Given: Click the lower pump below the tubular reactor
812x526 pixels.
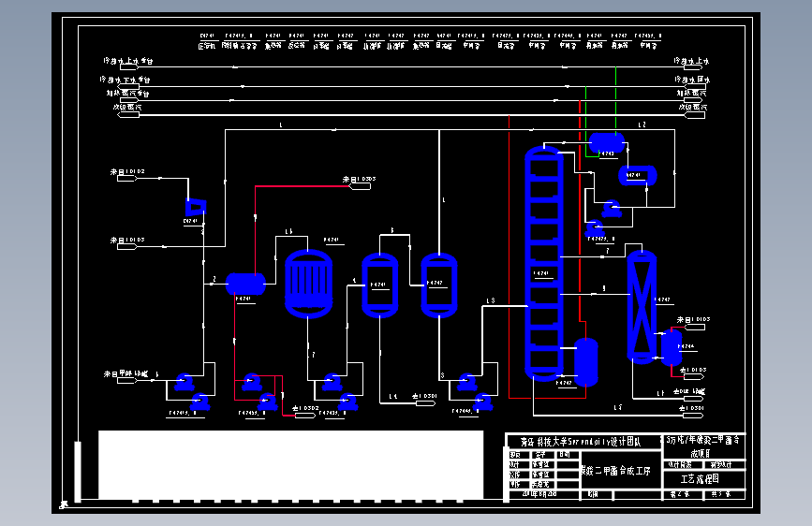Looking at the screenshot, I should [x=348, y=402].
